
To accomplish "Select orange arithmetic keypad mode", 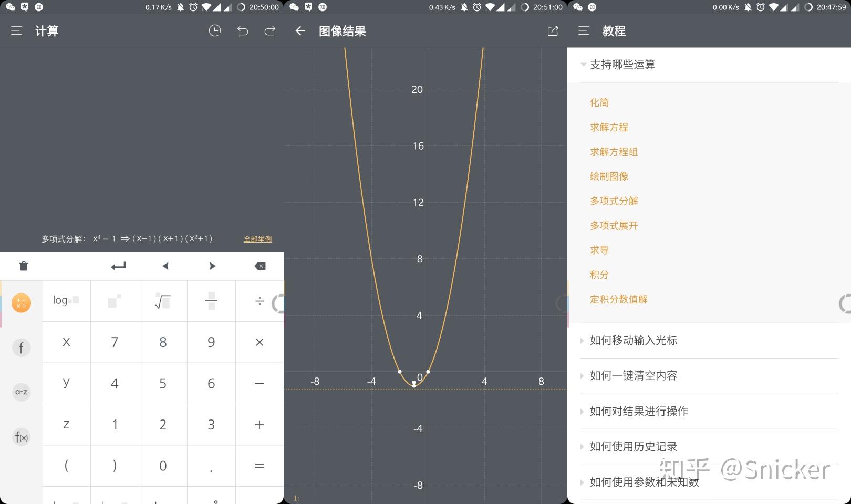I will click(x=22, y=303).
